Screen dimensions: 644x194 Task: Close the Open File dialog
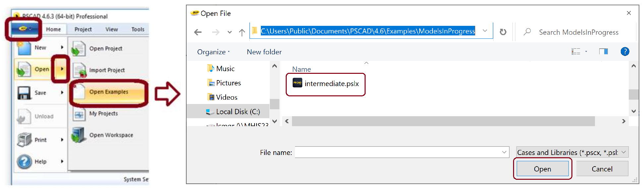point(629,13)
